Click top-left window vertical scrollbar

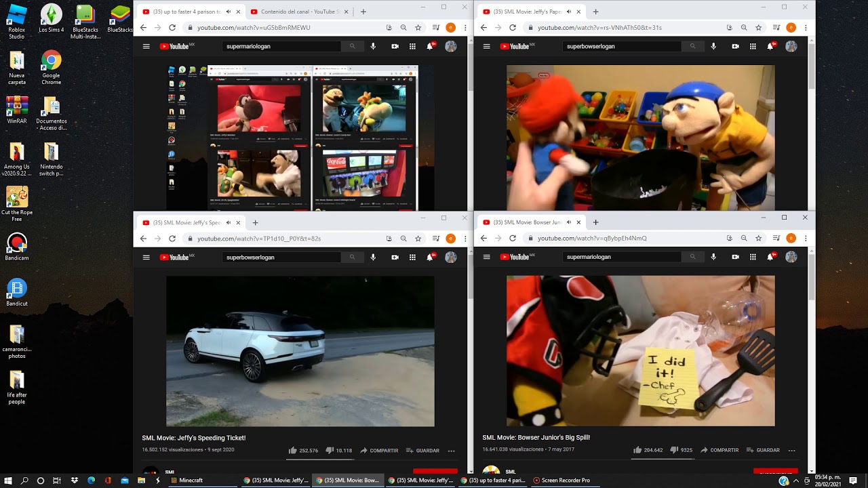tap(470, 68)
